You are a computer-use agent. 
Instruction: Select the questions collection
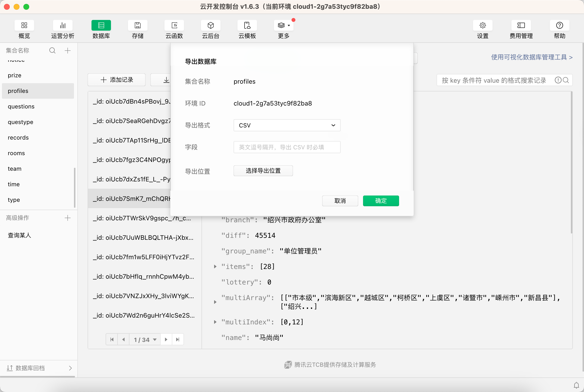click(x=21, y=107)
